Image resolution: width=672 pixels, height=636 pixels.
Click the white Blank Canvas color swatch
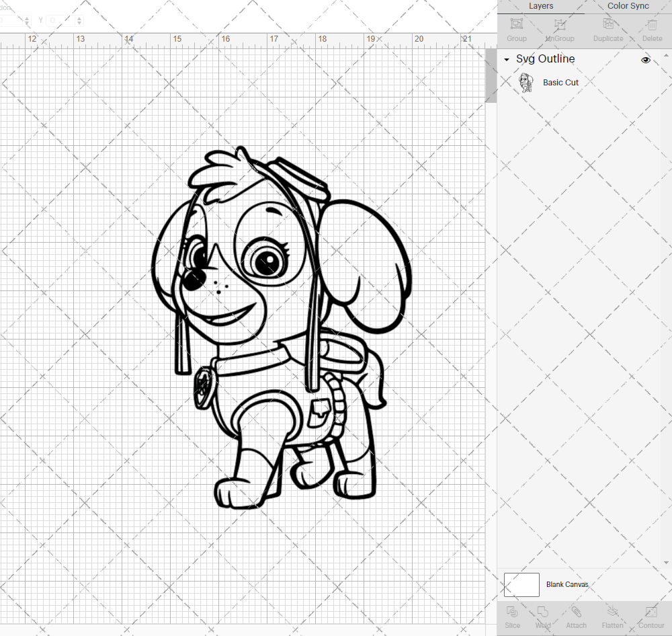point(521,584)
